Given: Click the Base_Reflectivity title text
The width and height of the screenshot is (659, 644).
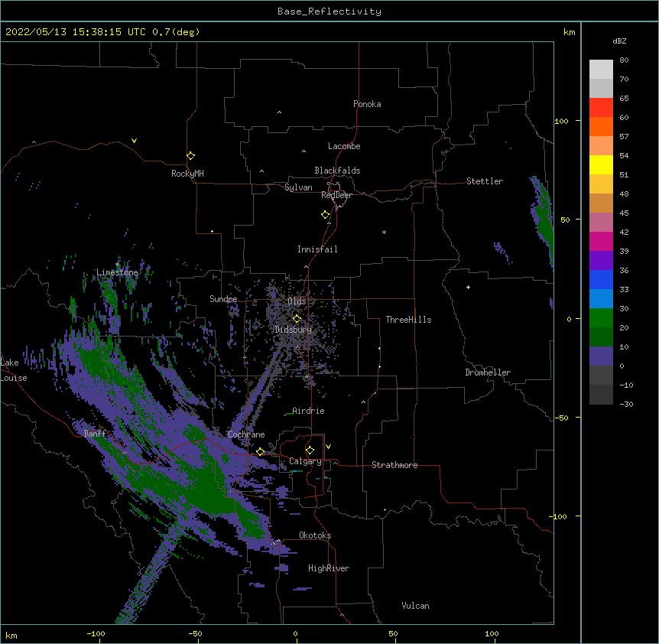Looking at the screenshot, I should (x=329, y=11).
